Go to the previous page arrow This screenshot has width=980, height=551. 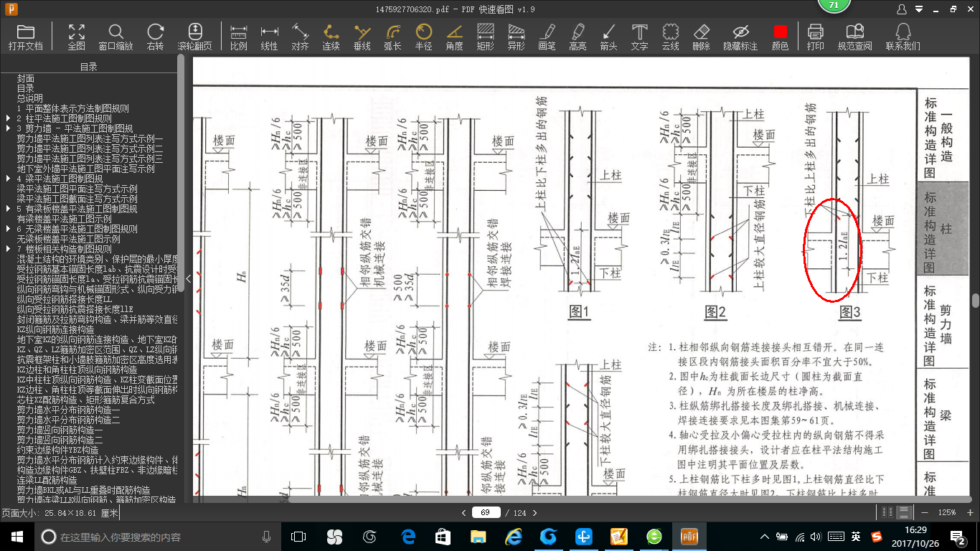click(463, 512)
